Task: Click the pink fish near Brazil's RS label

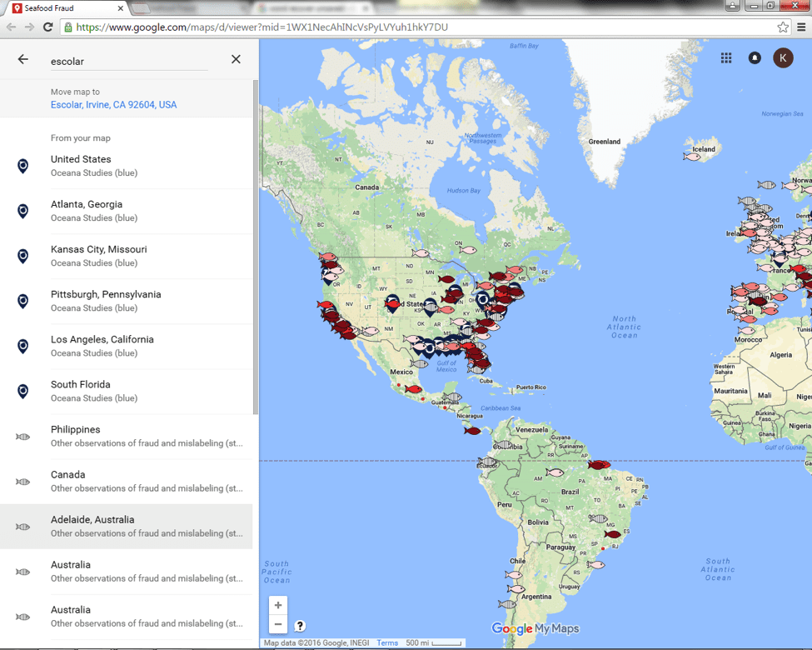Action: [x=595, y=564]
